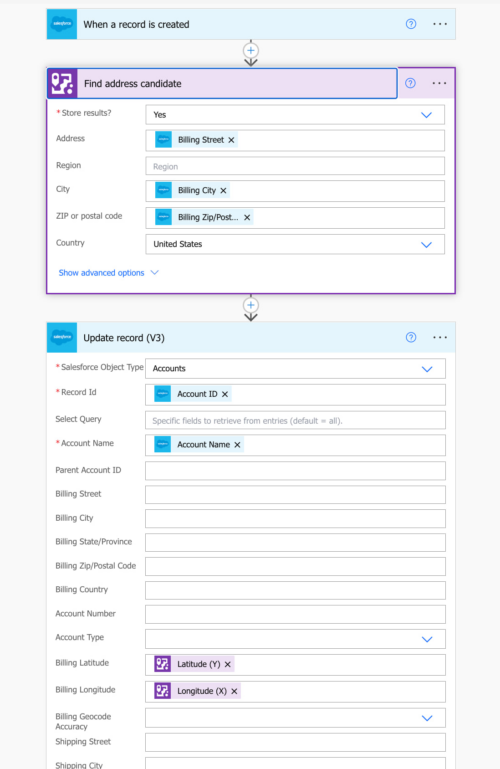Click Salesforce icon on 'When a record is created'
Screen dimensions: 500x769
click(x=62, y=24)
